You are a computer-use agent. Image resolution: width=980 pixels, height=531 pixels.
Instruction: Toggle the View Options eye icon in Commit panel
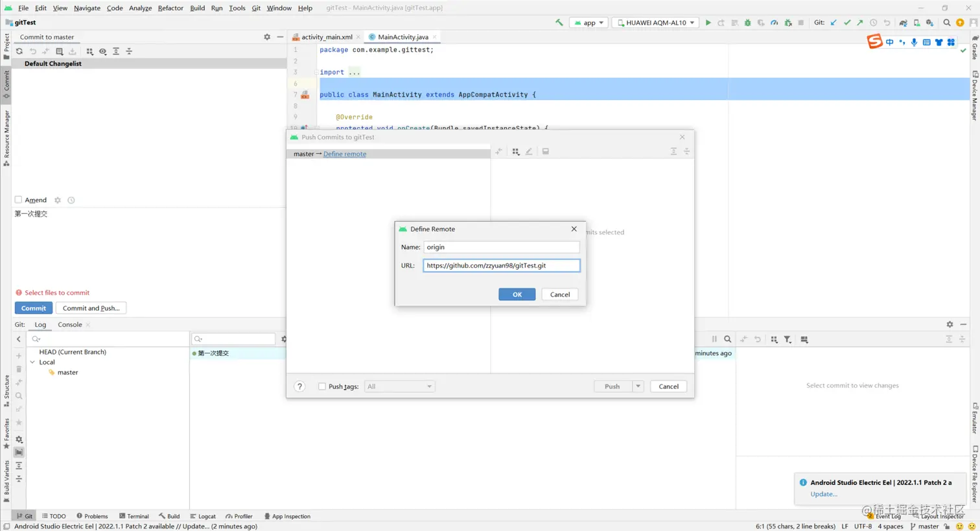coord(102,51)
